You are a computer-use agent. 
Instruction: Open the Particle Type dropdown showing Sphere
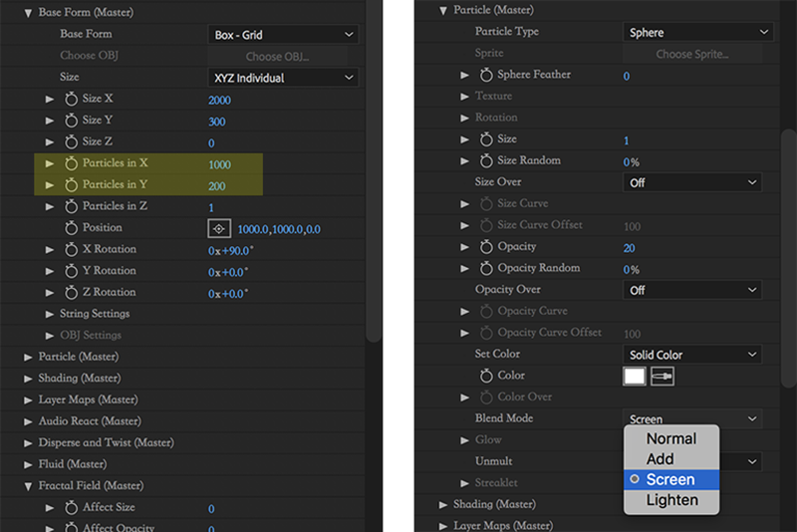tap(697, 32)
